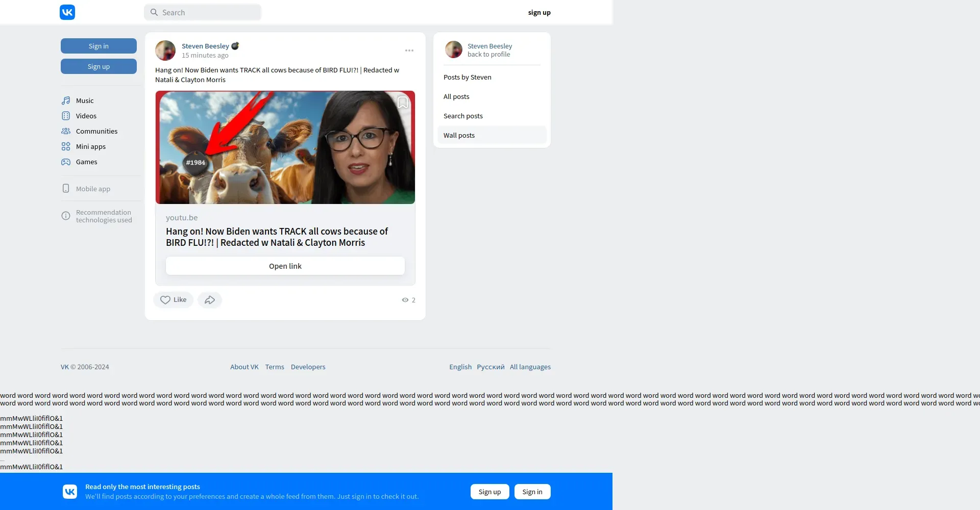Click the Music note icon in sidebar

(66, 100)
